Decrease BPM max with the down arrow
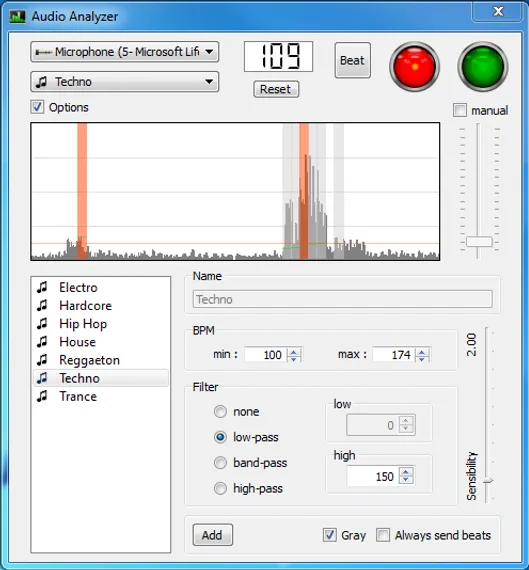The width and height of the screenshot is (529, 570). (x=422, y=358)
